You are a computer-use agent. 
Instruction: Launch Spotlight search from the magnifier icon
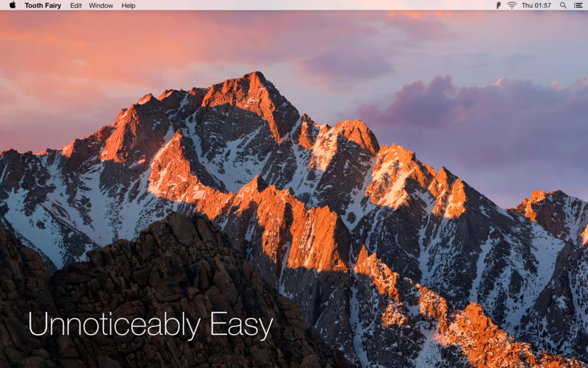point(563,5)
